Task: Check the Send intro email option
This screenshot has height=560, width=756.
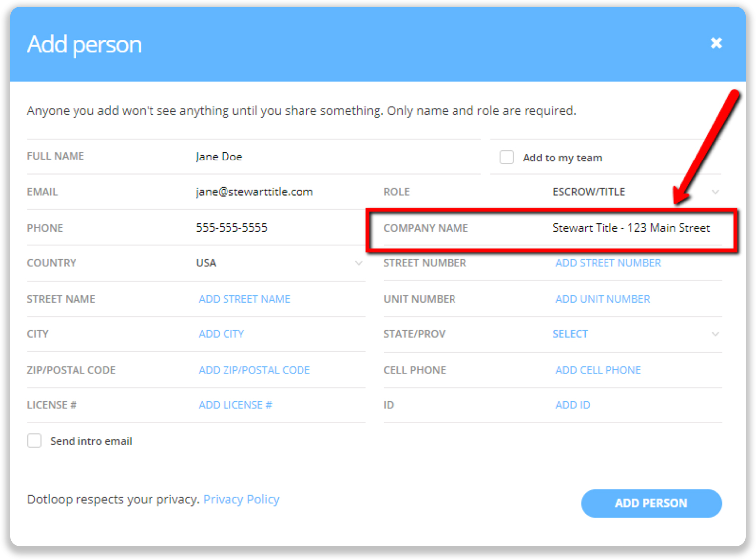Action: click(34, 440)
